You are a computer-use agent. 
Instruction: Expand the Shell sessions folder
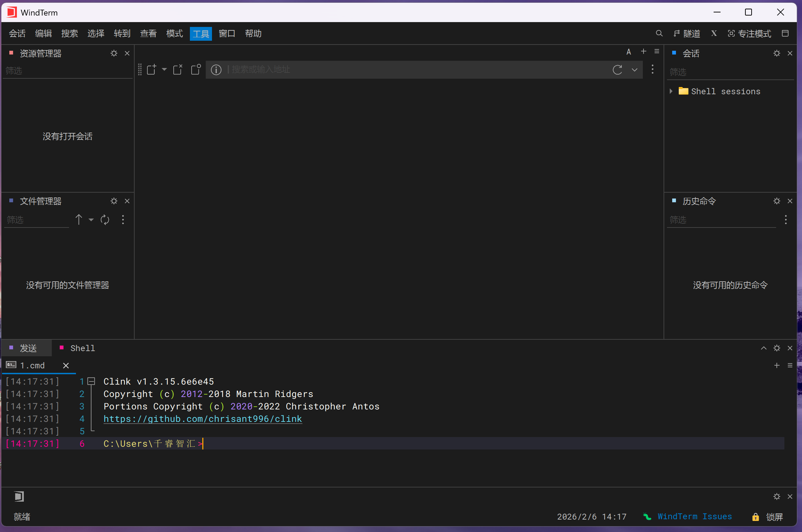click(x=671, y=91)
